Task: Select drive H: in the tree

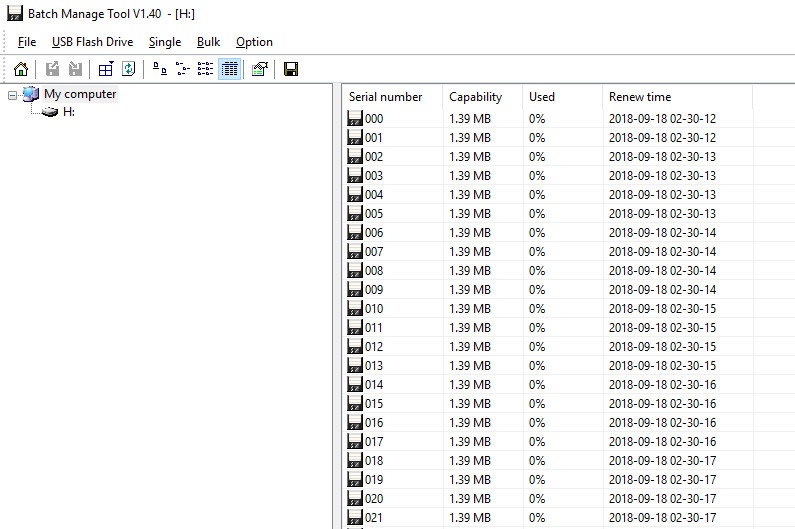Action: pos(69,112)
